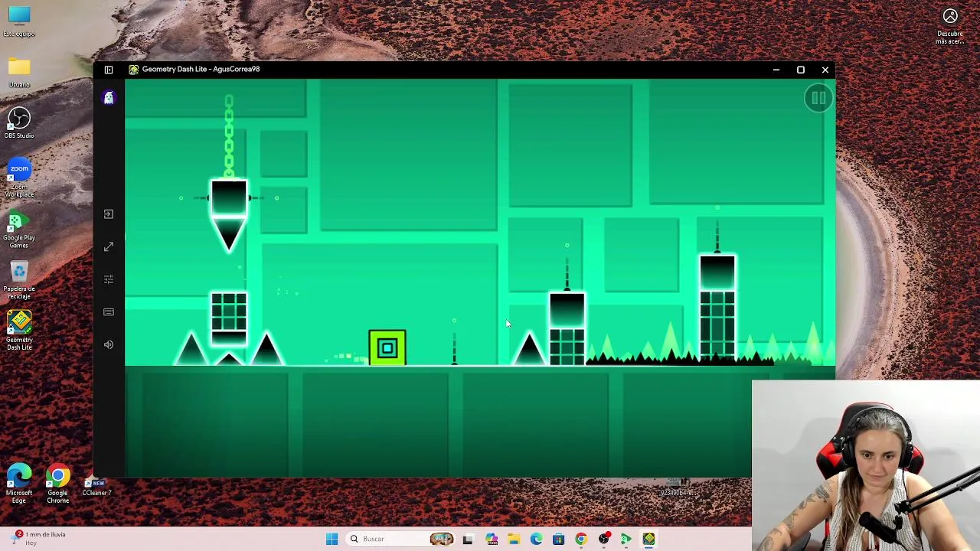Launch OBS Studio from desktop
980x551 pixels.
tap(19, 123)
